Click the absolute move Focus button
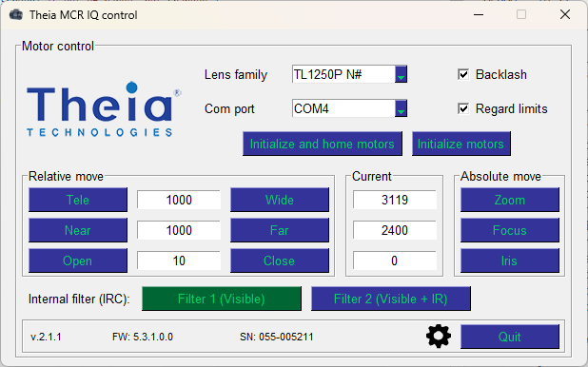The height and width of the screenshot is (367, 588). pyautogui.click(x=510, y=230)
